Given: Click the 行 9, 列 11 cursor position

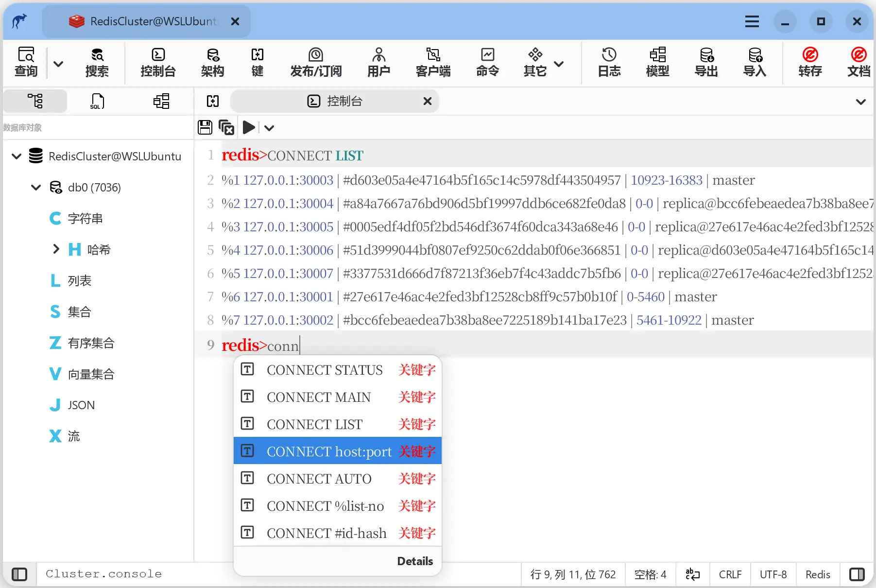Looking at the screenshot, I should [x=573, y=574].
